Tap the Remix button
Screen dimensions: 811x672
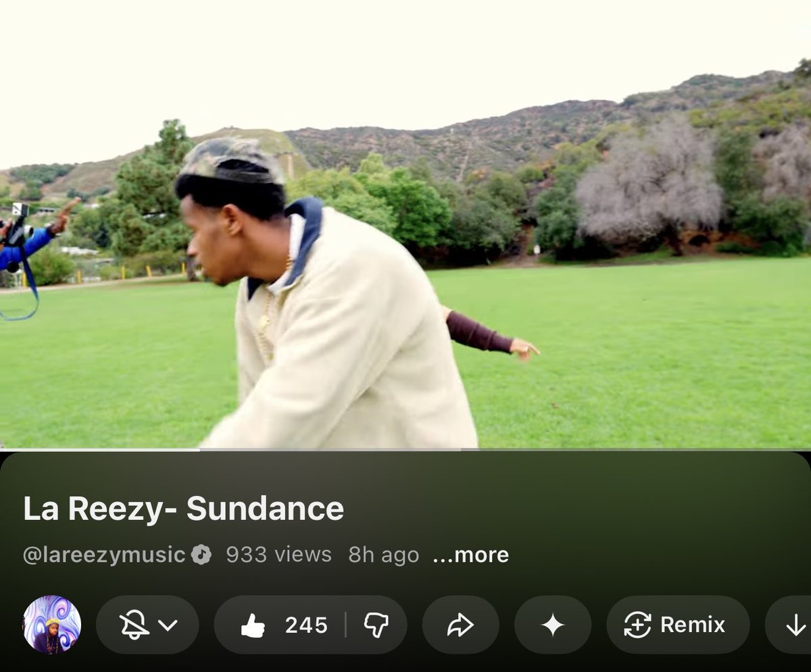[678, 625]
